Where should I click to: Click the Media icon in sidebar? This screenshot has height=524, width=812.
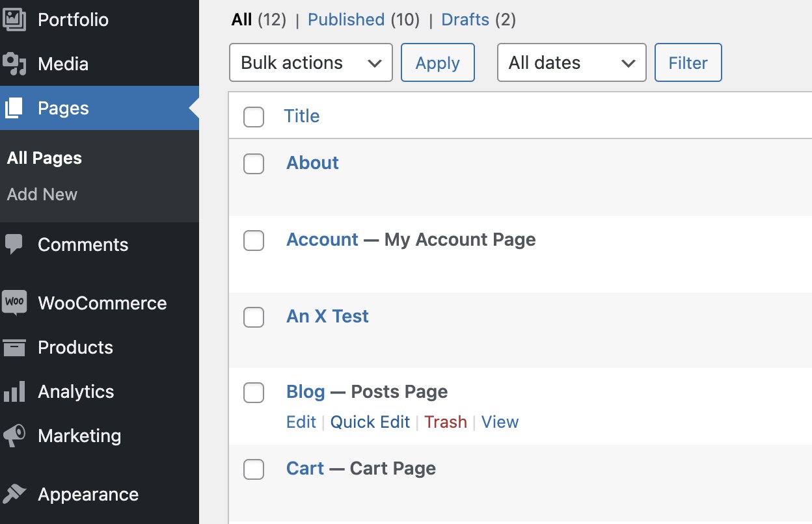(14, 64)
